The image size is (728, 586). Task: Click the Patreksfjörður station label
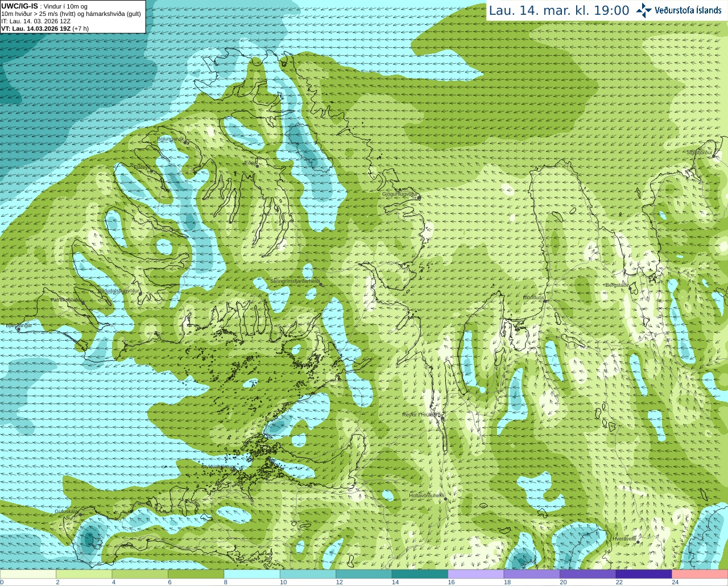[67, 300]
